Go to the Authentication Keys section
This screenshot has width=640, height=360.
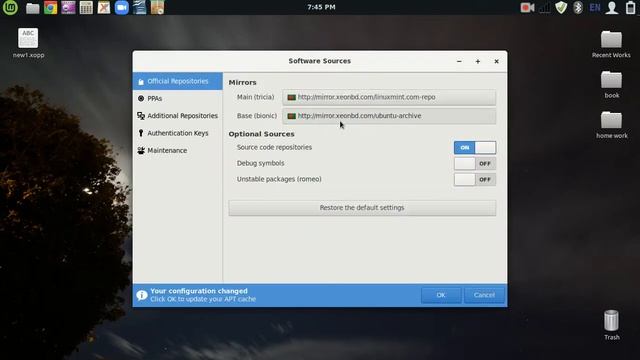point(178,133)
